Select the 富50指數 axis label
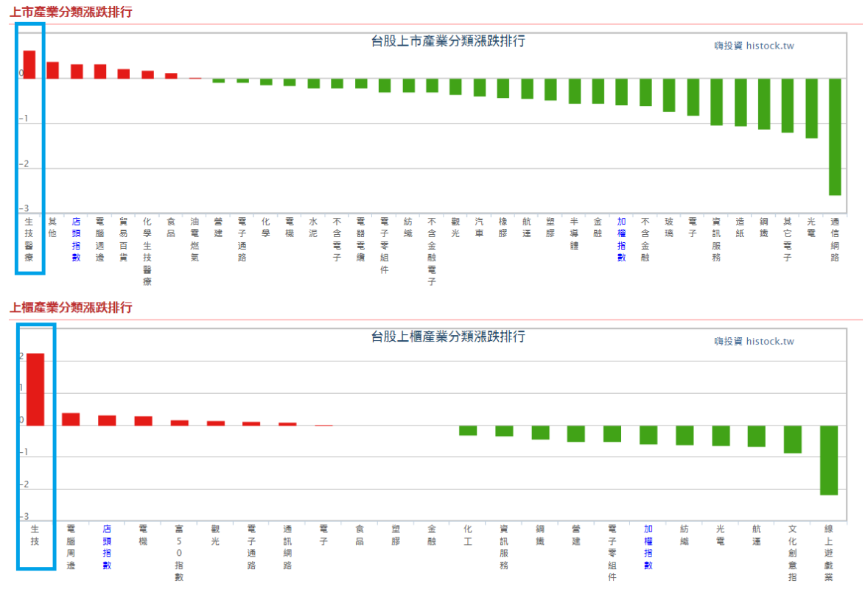Screen dimensions: 868x589 click(x=179, y=552)
